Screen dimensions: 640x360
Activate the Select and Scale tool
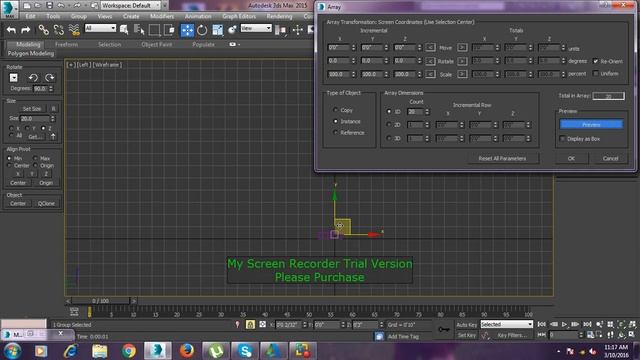pos(218,30)
